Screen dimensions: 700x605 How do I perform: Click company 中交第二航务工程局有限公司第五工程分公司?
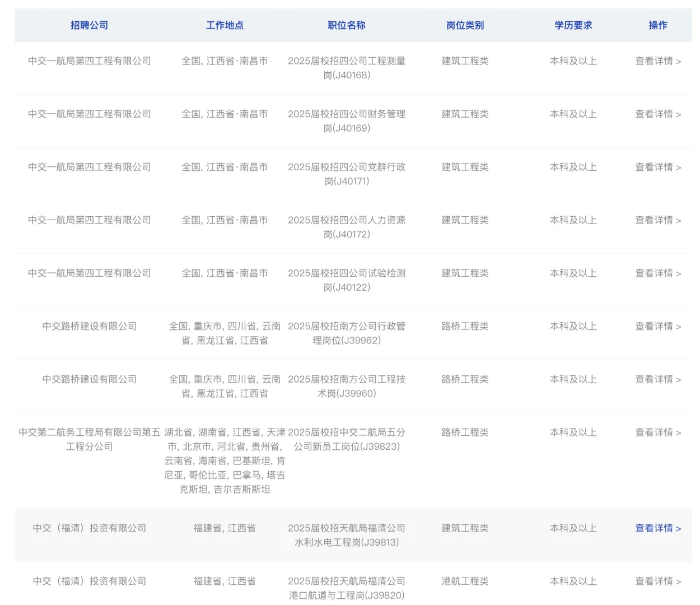coord(89,439)
